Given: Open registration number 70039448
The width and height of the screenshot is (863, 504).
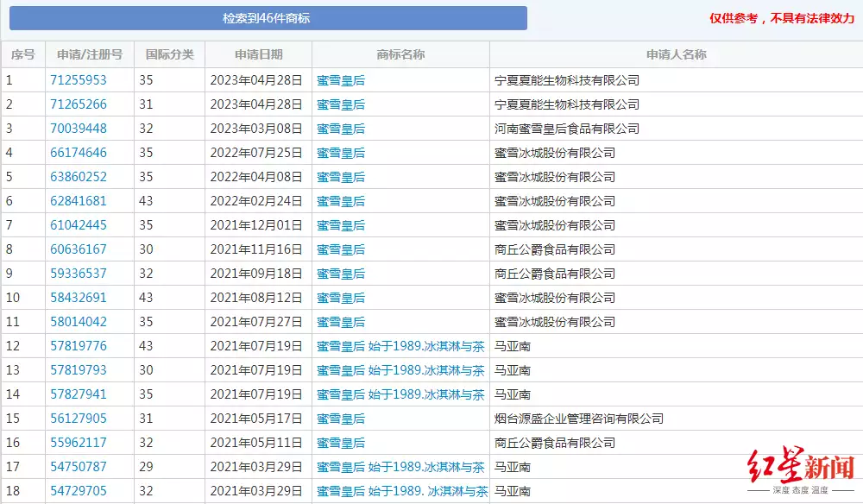Looking at the screenshot, I should 79,129.
